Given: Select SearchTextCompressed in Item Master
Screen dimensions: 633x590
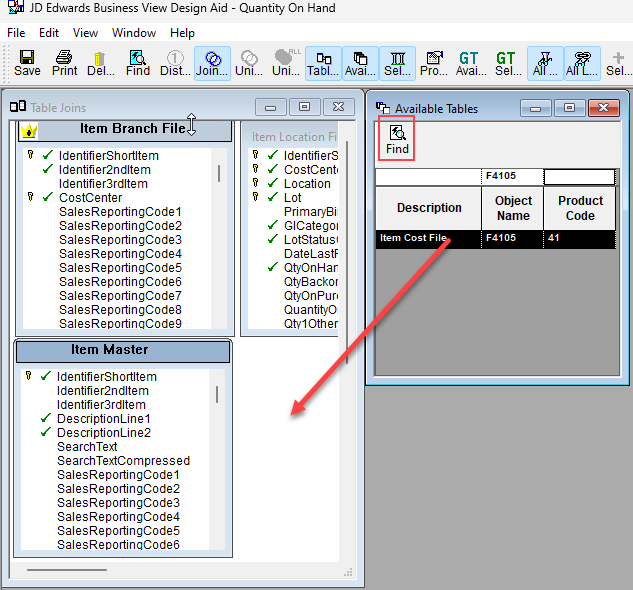Looking at the screenshot, I should tap(124, 461).
